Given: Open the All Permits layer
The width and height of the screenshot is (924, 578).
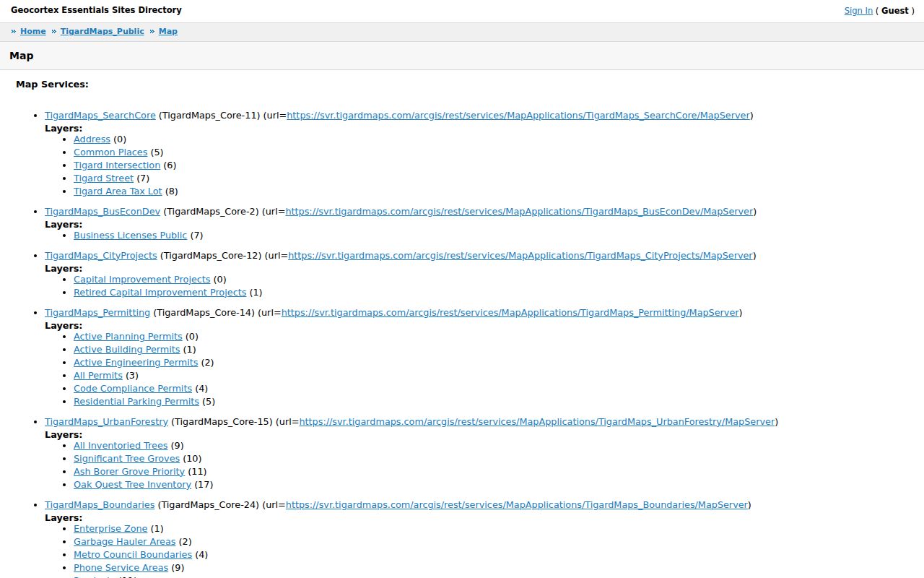Looking at the screenshot, I should pyautogui.click(x=98, y=376).
